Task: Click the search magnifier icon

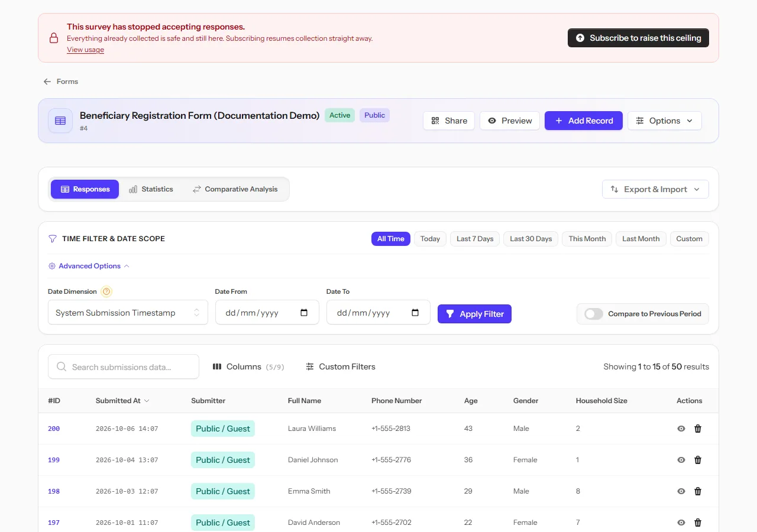Action: pos(62,367)
